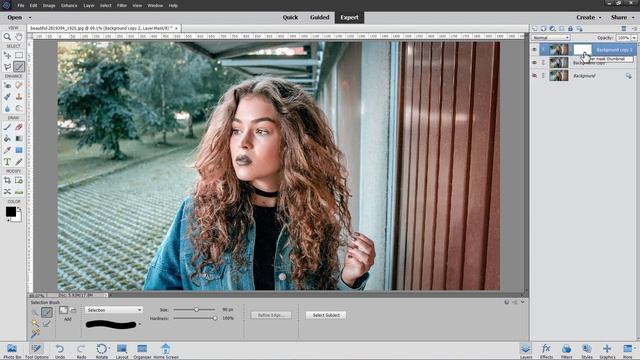
Task: Click the Undo button
Action: pos(60,351)
